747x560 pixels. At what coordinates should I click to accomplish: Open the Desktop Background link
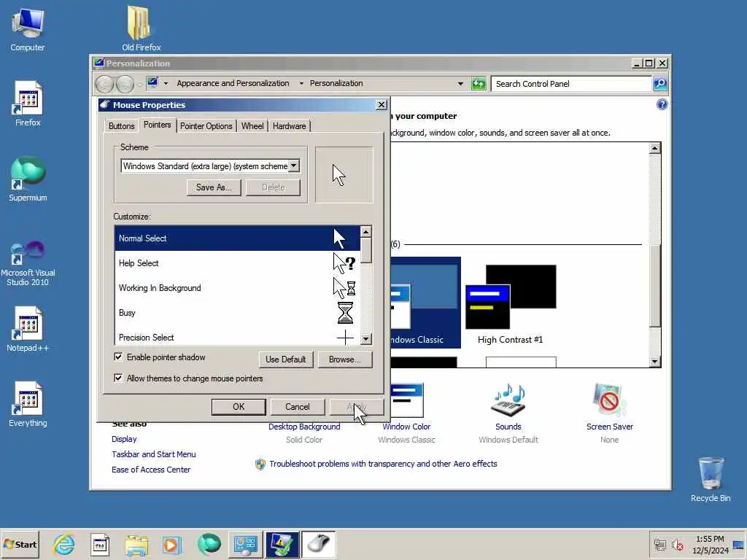click(304, 427)
